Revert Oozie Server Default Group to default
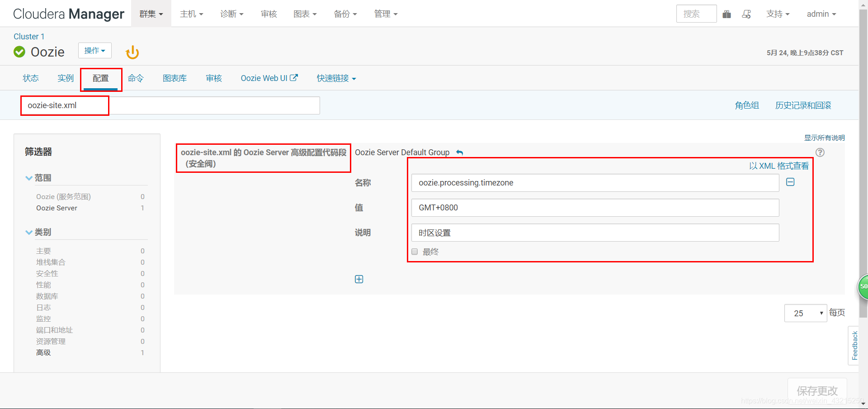The image size is (868, 409). 460,152
